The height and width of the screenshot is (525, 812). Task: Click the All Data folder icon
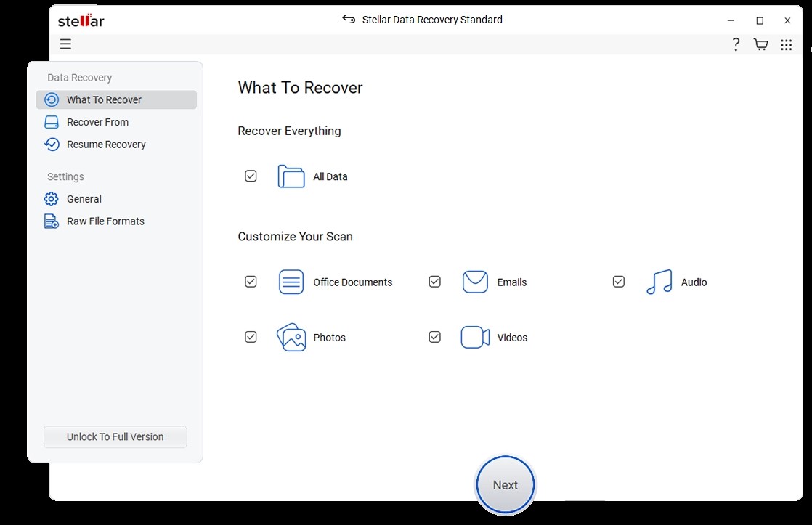click(x=290, y=176)
